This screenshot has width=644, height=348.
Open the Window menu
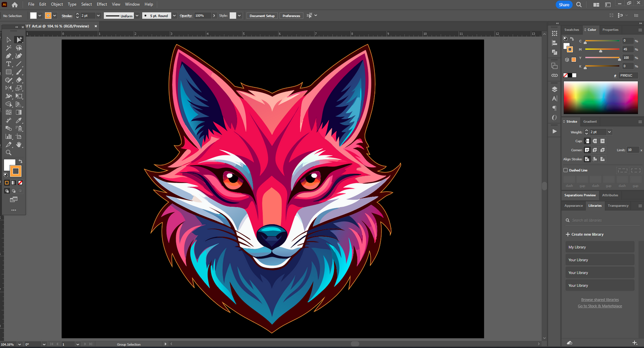[x=132, y=5]
